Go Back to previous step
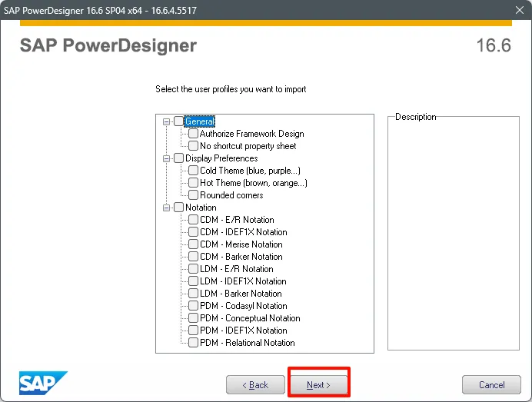This screenshot has height=402, width=532. [x=255, y=384]
